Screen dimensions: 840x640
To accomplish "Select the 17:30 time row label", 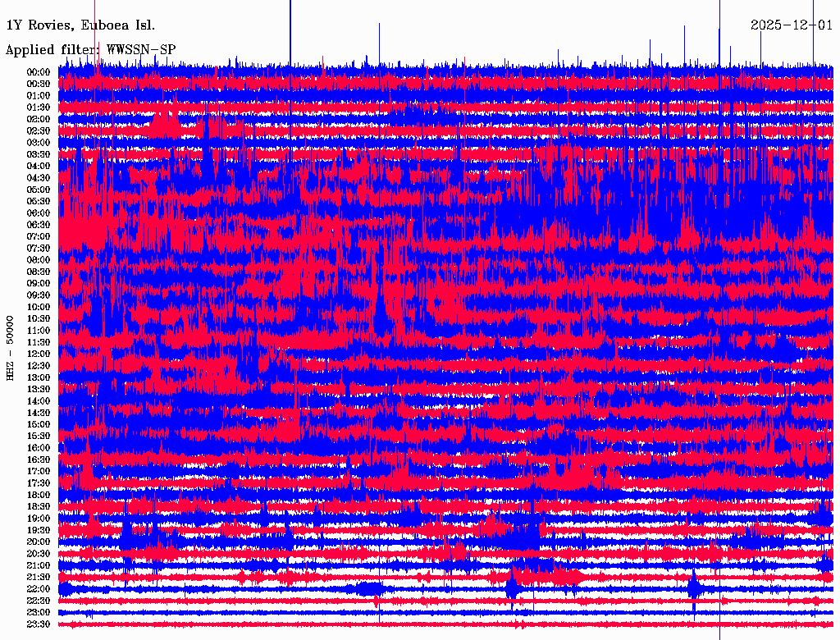I will click(39, 483).
